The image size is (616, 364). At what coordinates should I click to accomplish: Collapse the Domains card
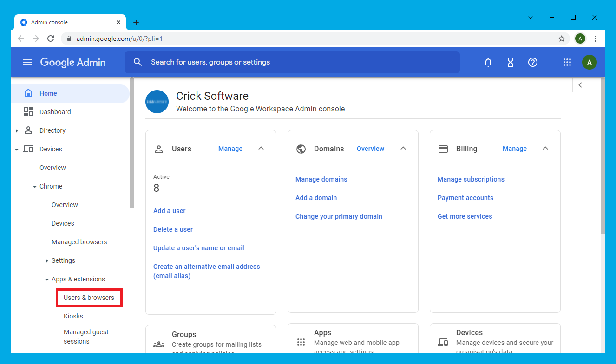[403, 149]
